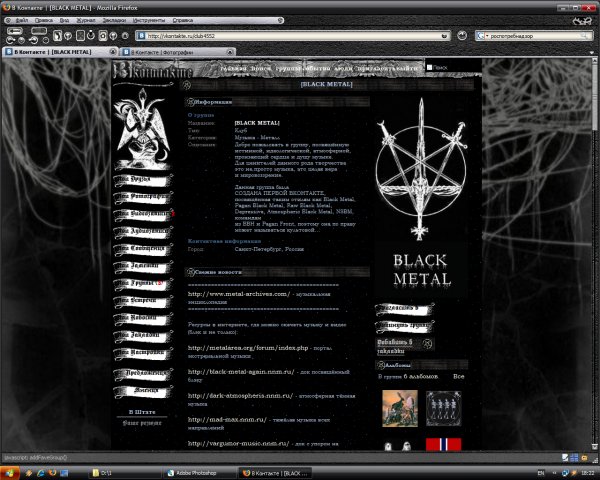Switch to the В Контакте Фотографии tab

coord(177,52)
